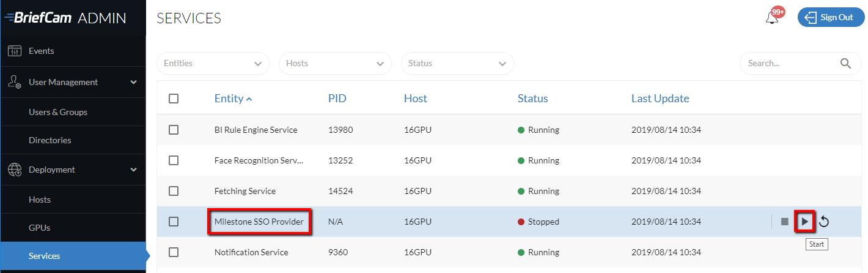This screenshot has height=273, width=868.
Task: Click the Notification Service entity name
Action: pyautogui.click(x=251, y=252)
